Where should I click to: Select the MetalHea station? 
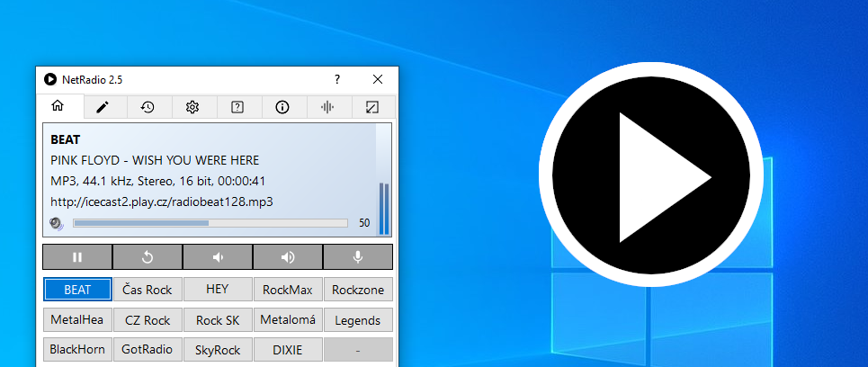77,320
